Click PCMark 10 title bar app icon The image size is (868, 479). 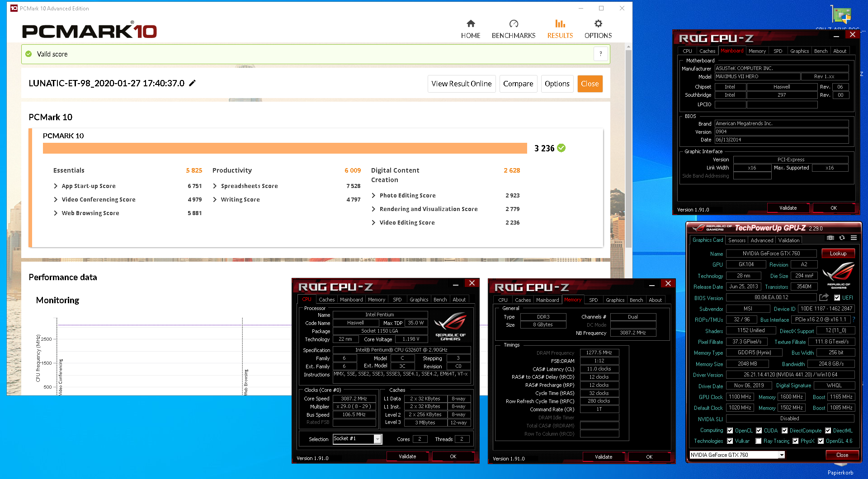click(x=14, y=8)
